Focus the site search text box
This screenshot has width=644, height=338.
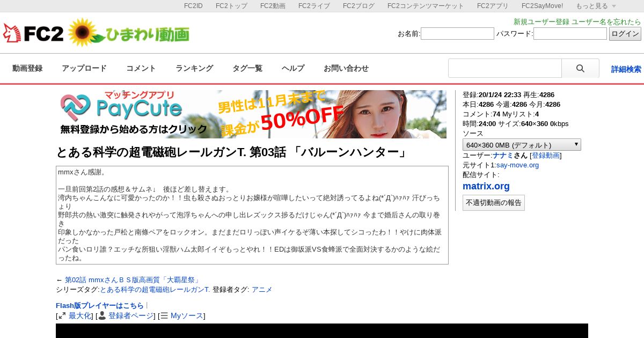(x=505, y=69)
